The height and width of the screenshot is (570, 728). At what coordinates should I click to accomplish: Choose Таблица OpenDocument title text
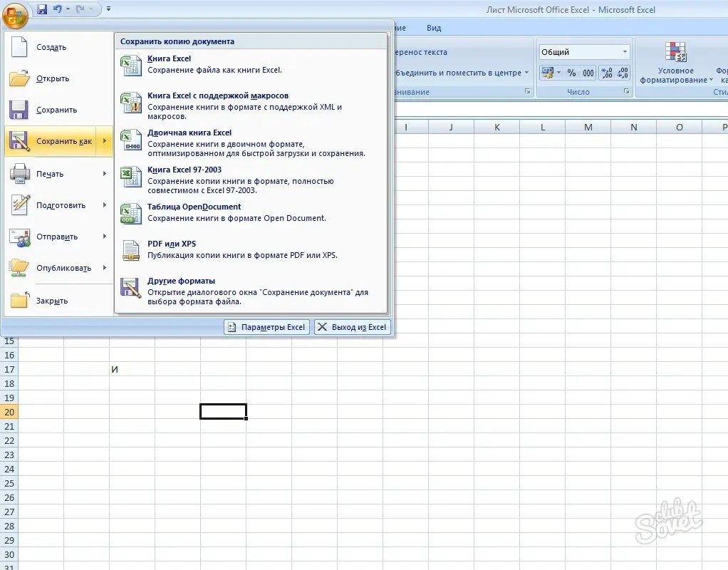coord(194,207)
